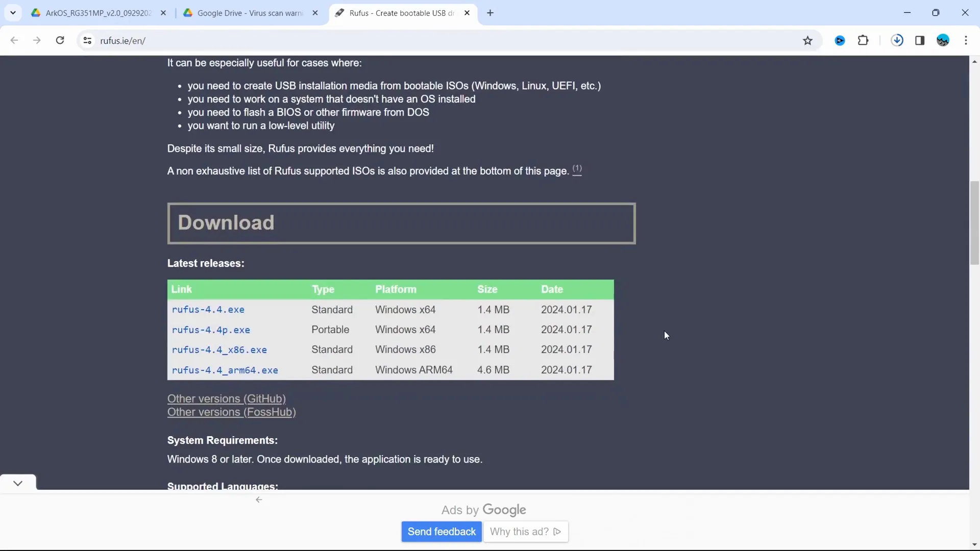Screen dimensions: 980x551
Task: Collapse the ad banner with chevron
Action: point(18,483)
